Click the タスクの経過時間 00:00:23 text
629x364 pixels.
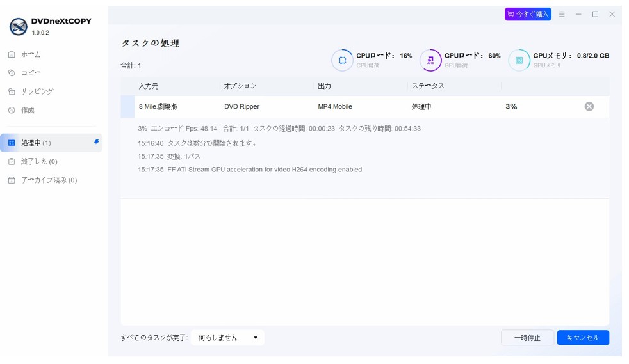coord(293,129)
